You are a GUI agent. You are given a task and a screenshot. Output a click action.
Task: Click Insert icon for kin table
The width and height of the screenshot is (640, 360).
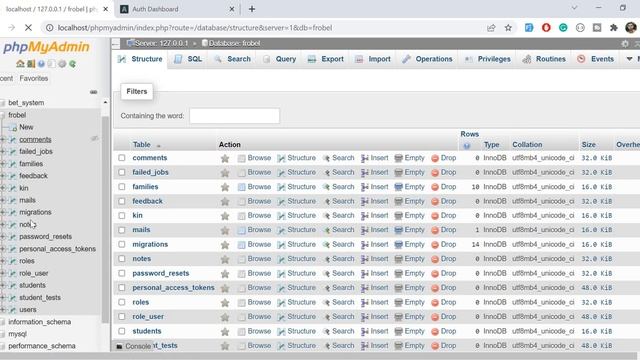[x=364, y=216]
